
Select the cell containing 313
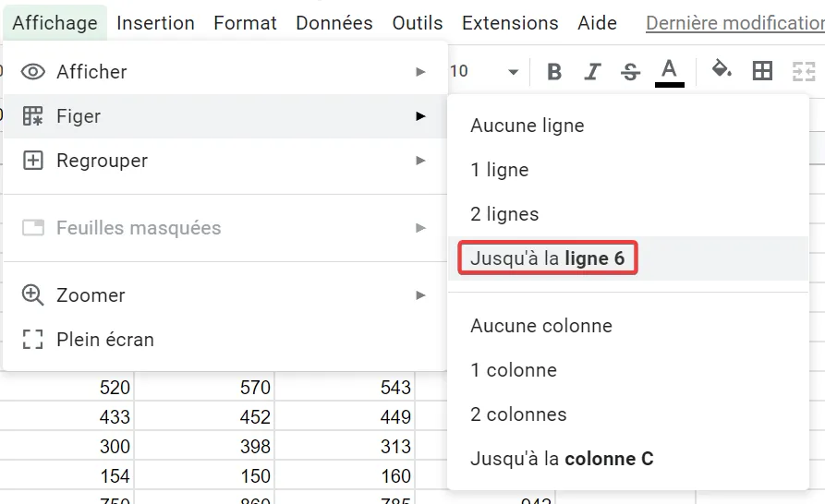[x=345, y=446]
